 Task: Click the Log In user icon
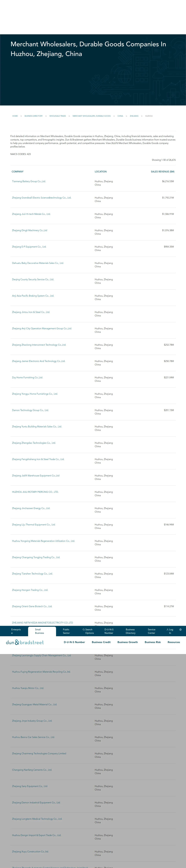coord(167,629)
